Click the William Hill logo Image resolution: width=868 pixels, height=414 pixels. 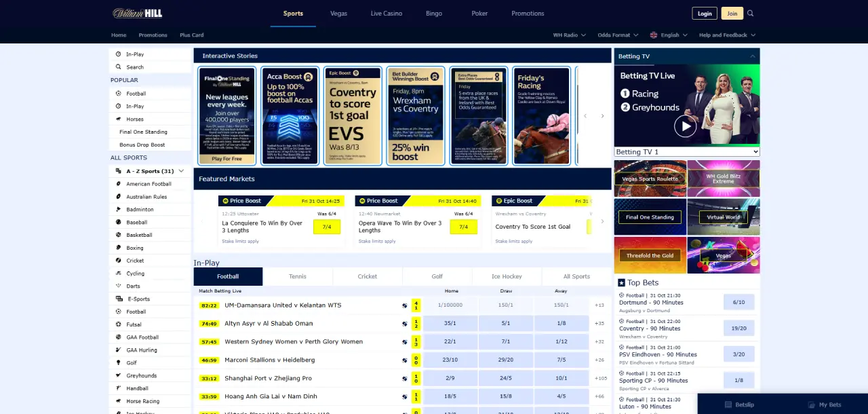pos(137,14)
